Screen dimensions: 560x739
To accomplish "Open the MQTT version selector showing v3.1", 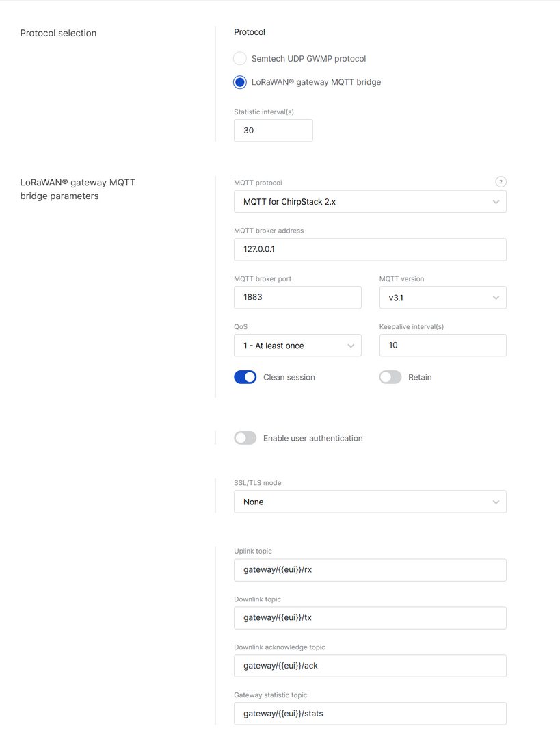I will [x=442, y=298].
